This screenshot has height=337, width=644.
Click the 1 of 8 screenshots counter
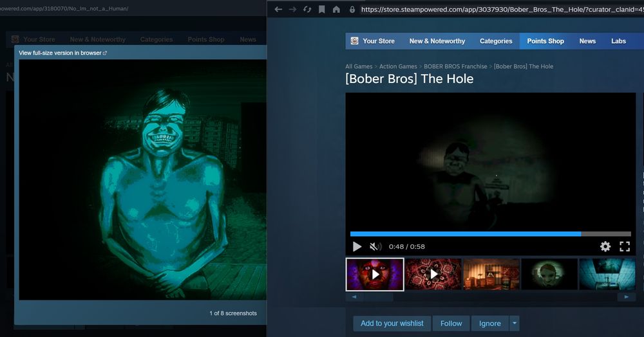tap(233, 313)
